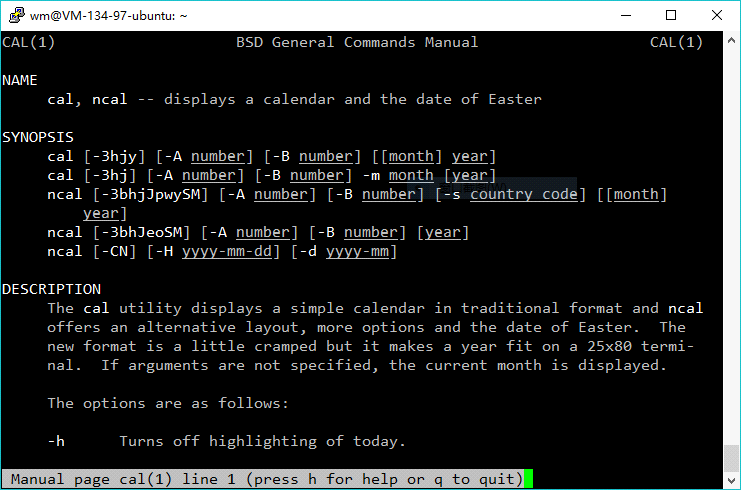Click the underlined "country code" argument
The image size is (741, 490).
click(524, 194)
